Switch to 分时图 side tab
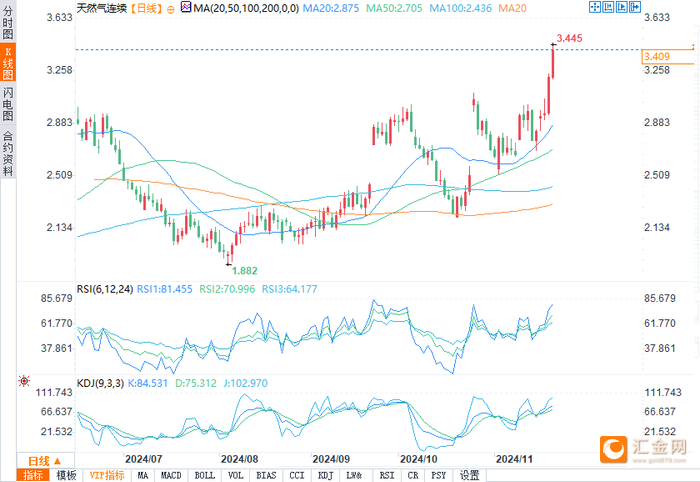The width and height of the screenshot is (700, 482). [x=8, y=22]
